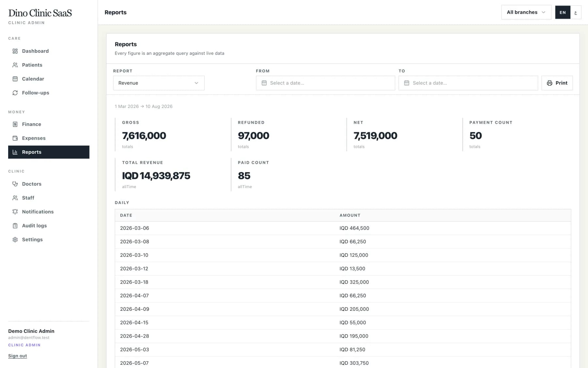Click calendar icon in From date field
Viewport: 588px width, 368px height.
[x=264, y=83]
